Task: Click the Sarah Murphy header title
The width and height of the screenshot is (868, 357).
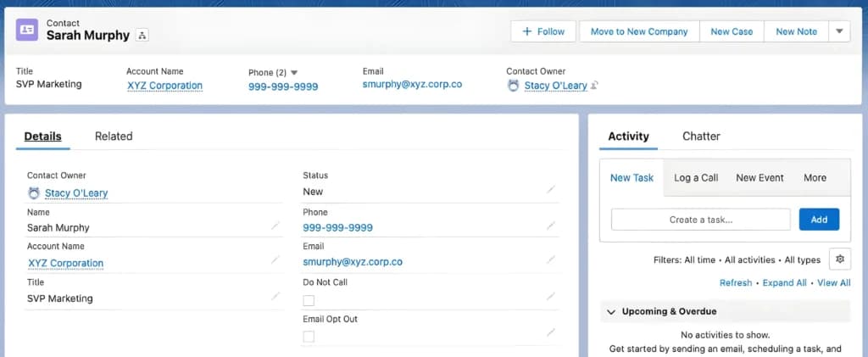Action: (x=88, y=36)
